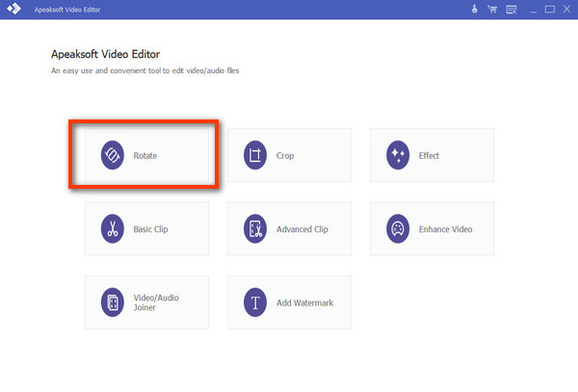Open the Rotate tool label
Viewport: 578px width, 392px height.
[144, 156]
